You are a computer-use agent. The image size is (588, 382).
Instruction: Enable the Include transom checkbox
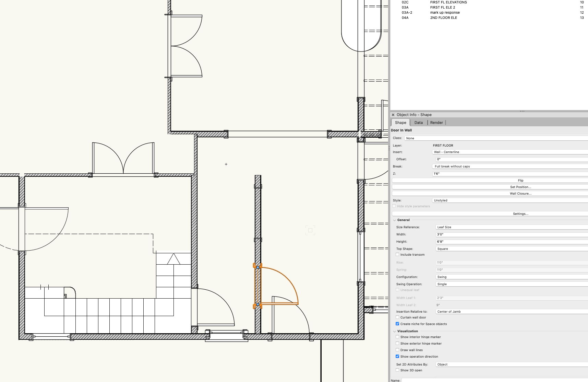click(397, 255)
